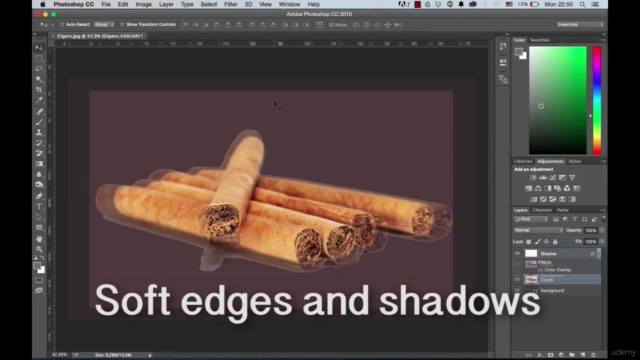Select the Hand tool
Image resolution: width=640 pixels, height=360 pixels.
[x=39, y=239]
